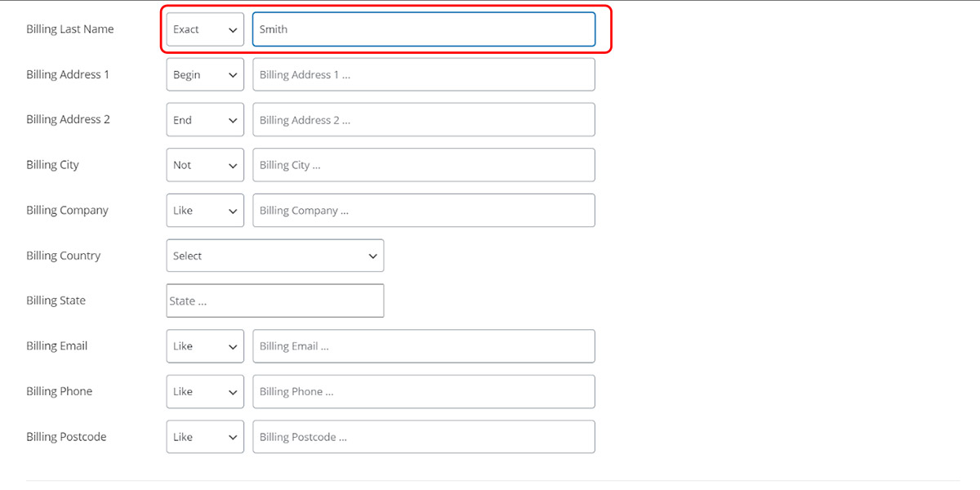Open the Billing Email Like dropdown
The width and height of the screenshot is (980, 490).
tap(205, 346)
